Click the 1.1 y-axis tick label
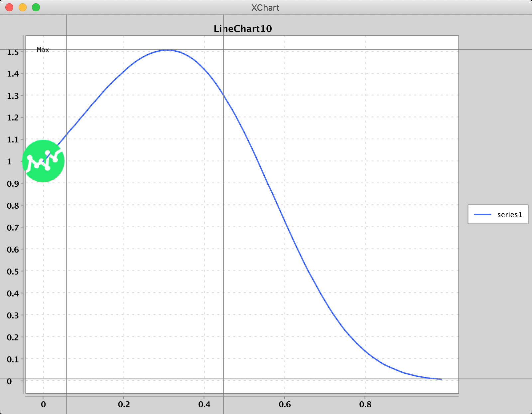The width and height of the screenshot is (532, 414). [13, 140]
